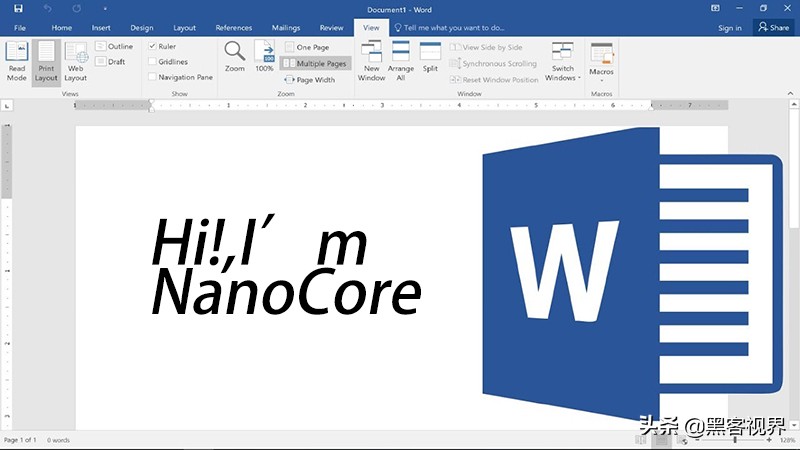Click the Share button
Screen dimensions: 800x450
point(773,28)
